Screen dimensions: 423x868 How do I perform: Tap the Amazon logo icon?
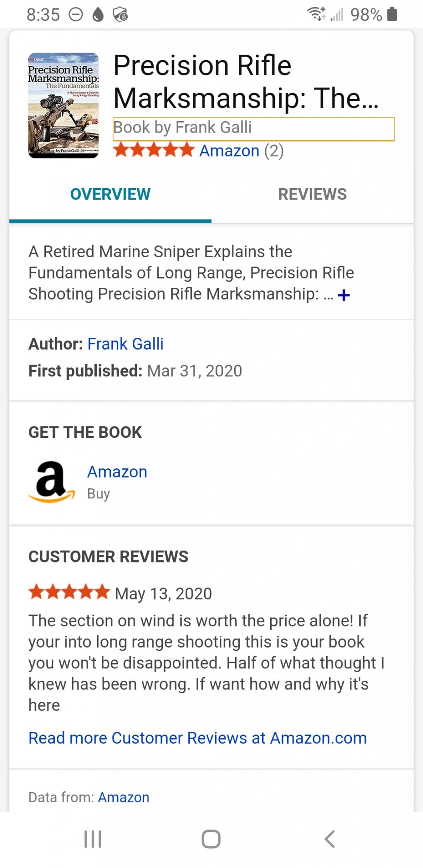(52, 482)
